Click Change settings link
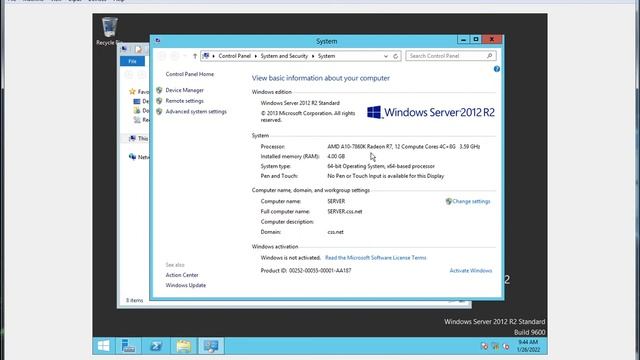The width and height of the screenshot is (640, 360). pyautogui.click(x=471, y=201)
